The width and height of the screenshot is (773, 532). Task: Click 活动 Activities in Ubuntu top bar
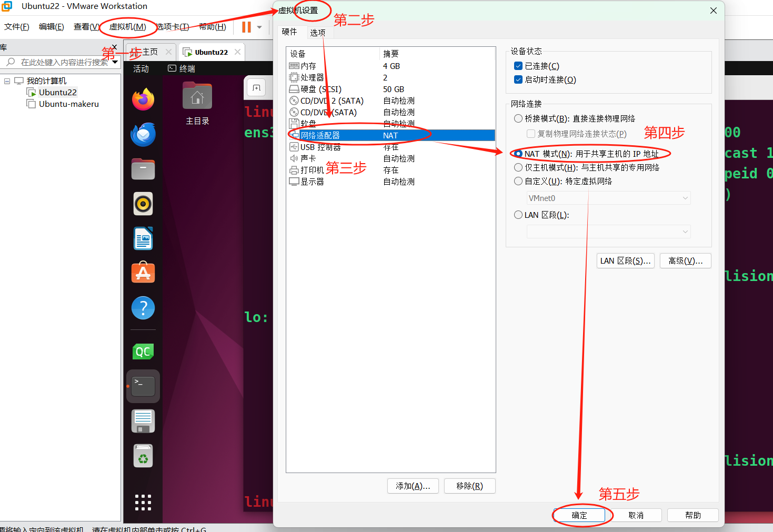(x=140, y=68)
